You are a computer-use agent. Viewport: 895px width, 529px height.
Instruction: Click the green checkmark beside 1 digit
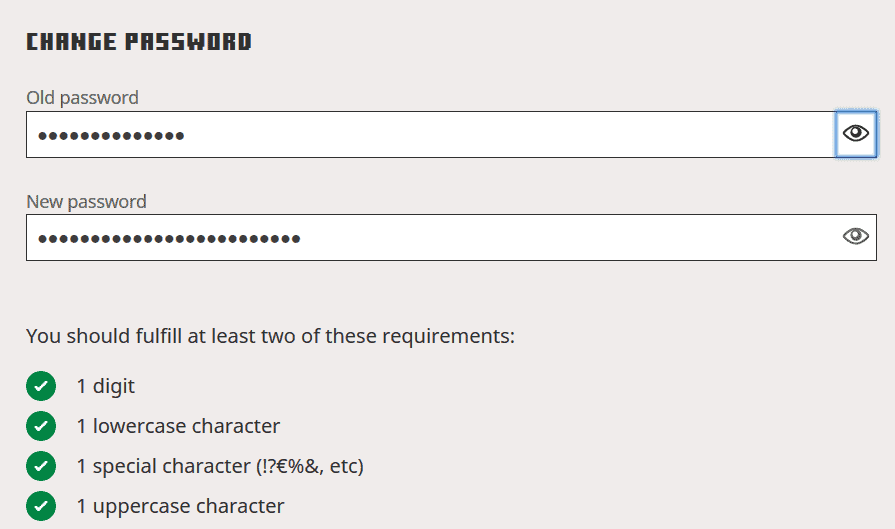click(x=41, y=386)
